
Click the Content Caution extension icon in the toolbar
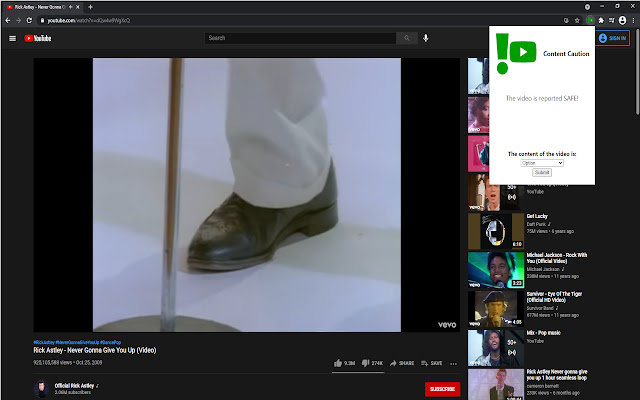click(591, 19)
